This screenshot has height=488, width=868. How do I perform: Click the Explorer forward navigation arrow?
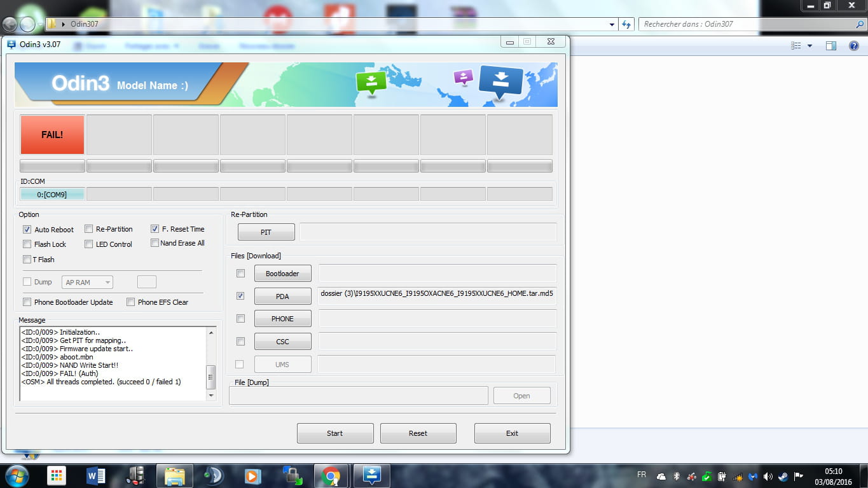tap(27, 24)
